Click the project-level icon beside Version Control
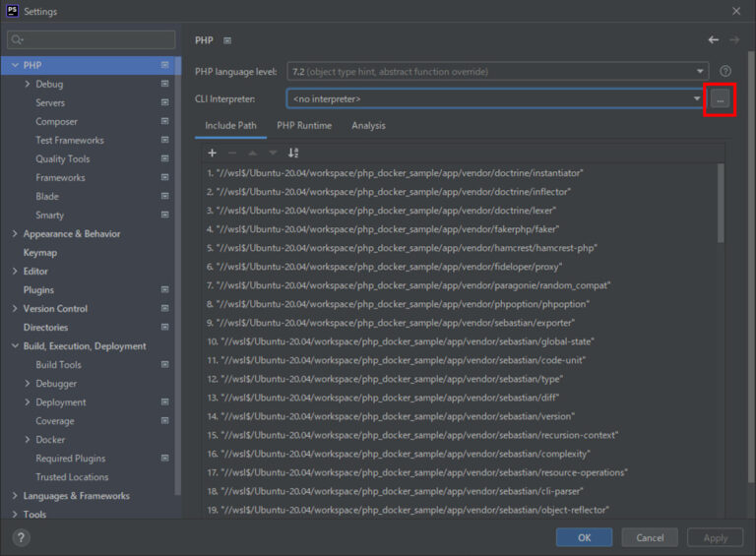This screenshot has width=756, height=556. pos(164,309)
